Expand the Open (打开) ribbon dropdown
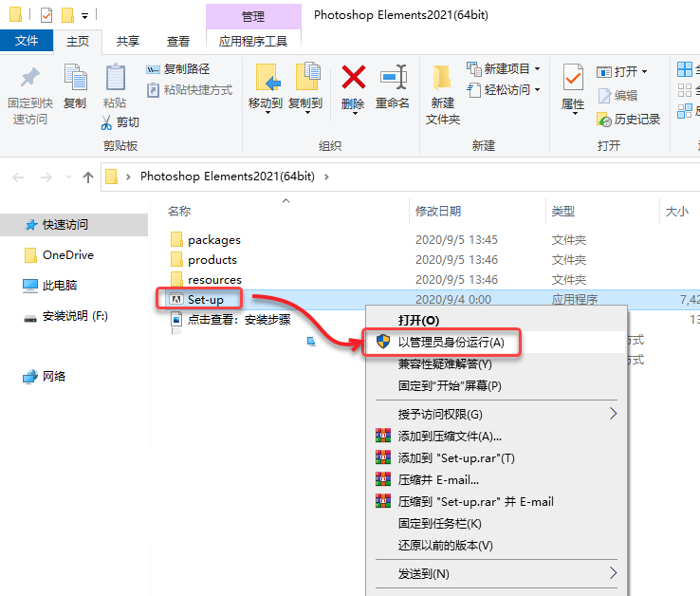Image resolution: width=700 pixels, height=596 pixels. 644,71
